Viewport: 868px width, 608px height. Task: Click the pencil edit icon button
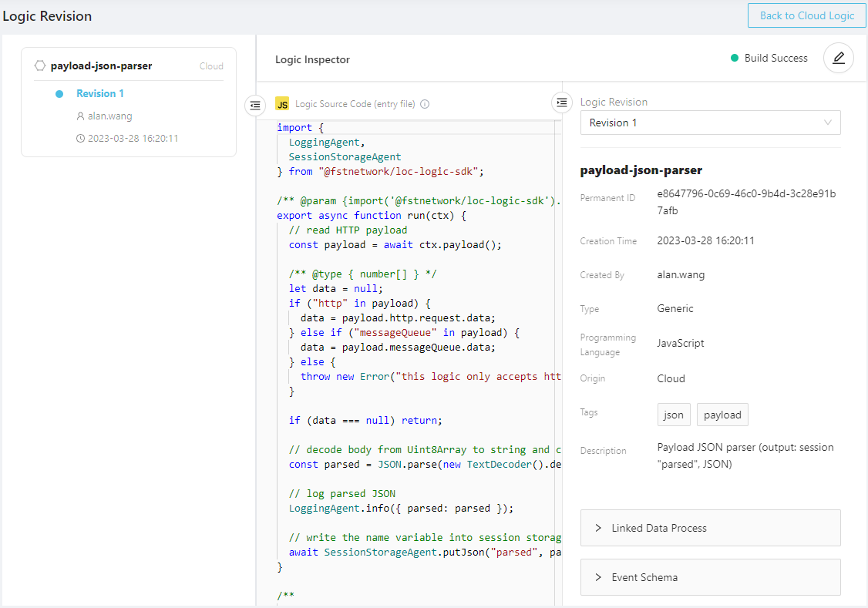[838, 58]
